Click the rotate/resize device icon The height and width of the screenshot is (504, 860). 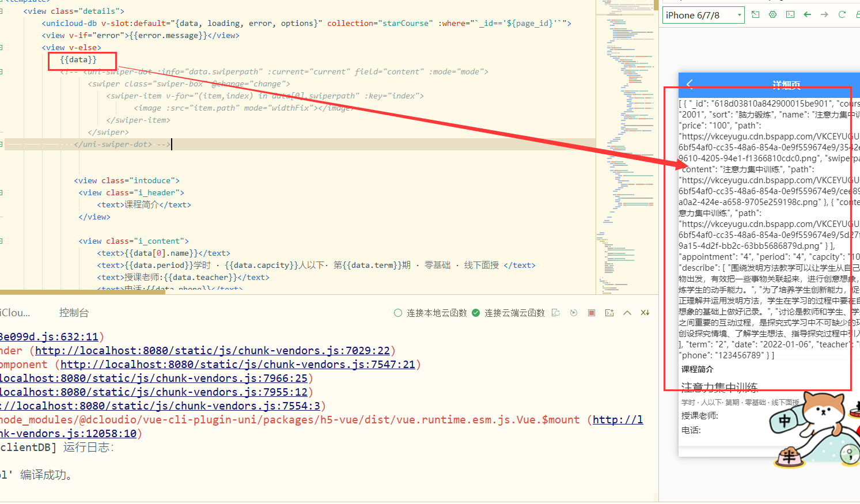click(x=755, y=14)
